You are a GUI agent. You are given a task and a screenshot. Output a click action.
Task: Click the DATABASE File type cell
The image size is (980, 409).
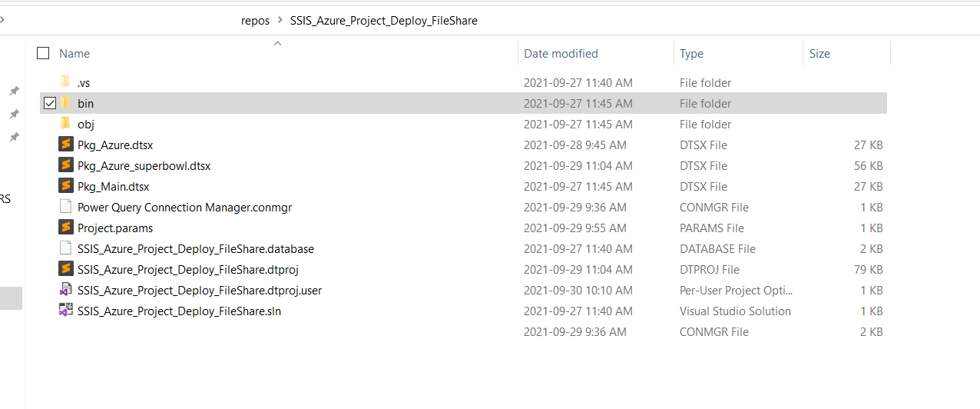717,248
